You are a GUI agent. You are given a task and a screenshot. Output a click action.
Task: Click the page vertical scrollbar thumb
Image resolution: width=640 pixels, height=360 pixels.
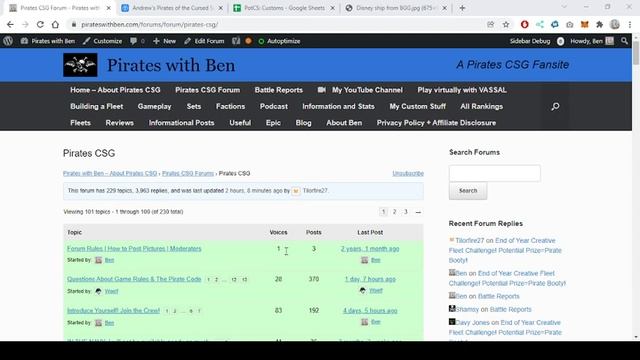[x=636, y=52]
